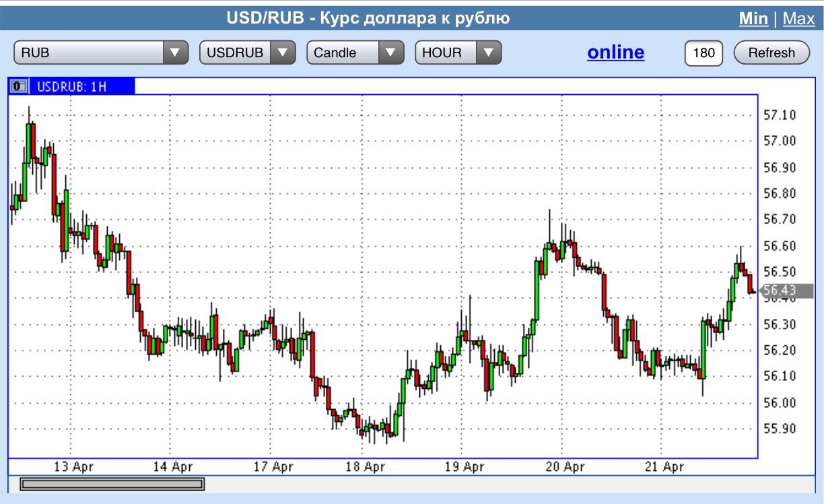The image size is (824, 504).
Task: Click the 56.10 price axis label
Action: (x=780, y=376)
